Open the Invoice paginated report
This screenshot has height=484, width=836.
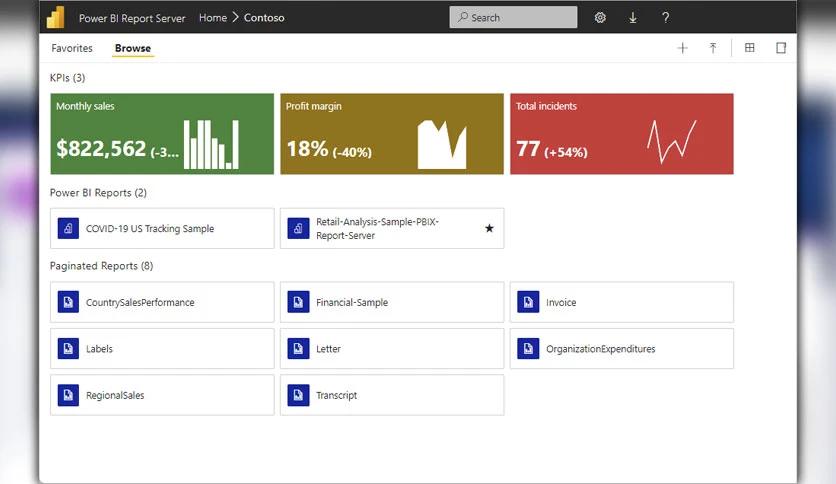[621, 302]
